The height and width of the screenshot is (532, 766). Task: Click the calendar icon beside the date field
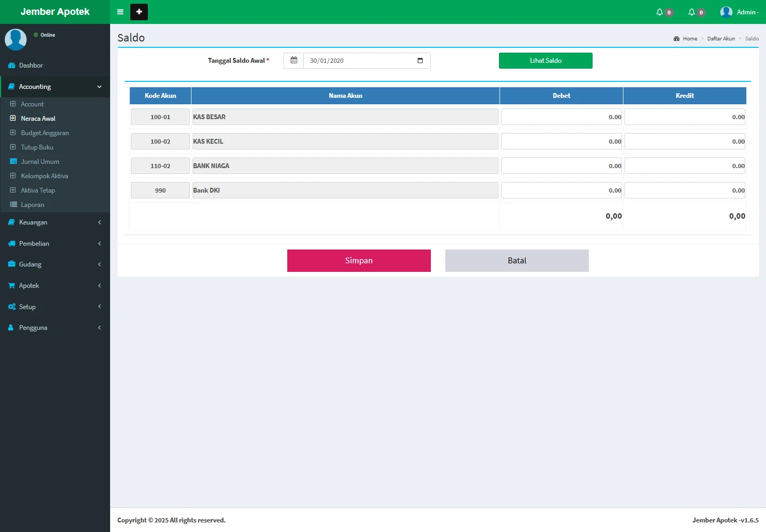tap(294, 61)
